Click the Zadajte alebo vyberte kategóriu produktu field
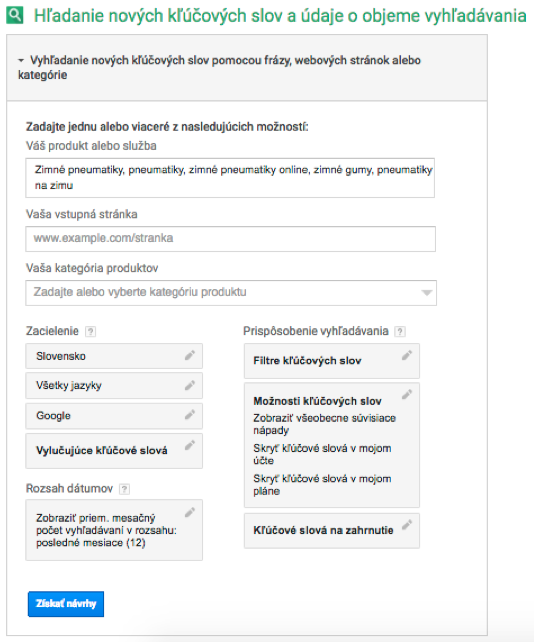Screen dimensions: 534x642 click(x=231, y=293)
